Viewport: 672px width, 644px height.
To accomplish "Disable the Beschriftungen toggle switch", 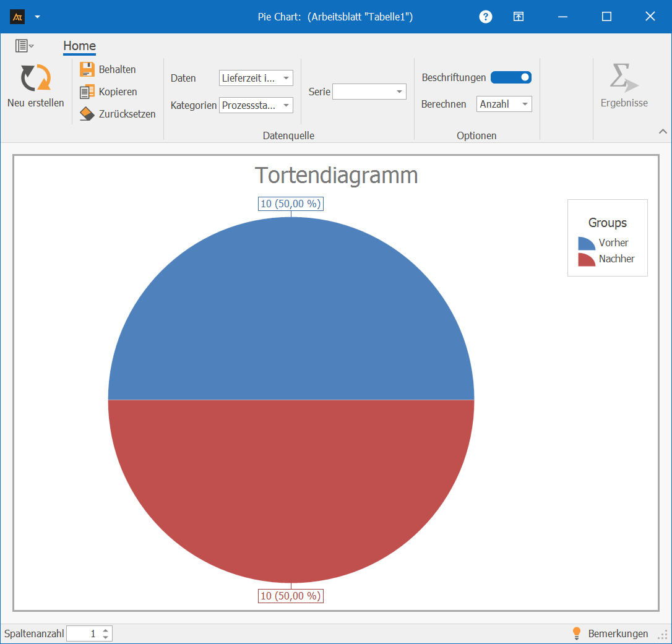I will click(511, 77).
